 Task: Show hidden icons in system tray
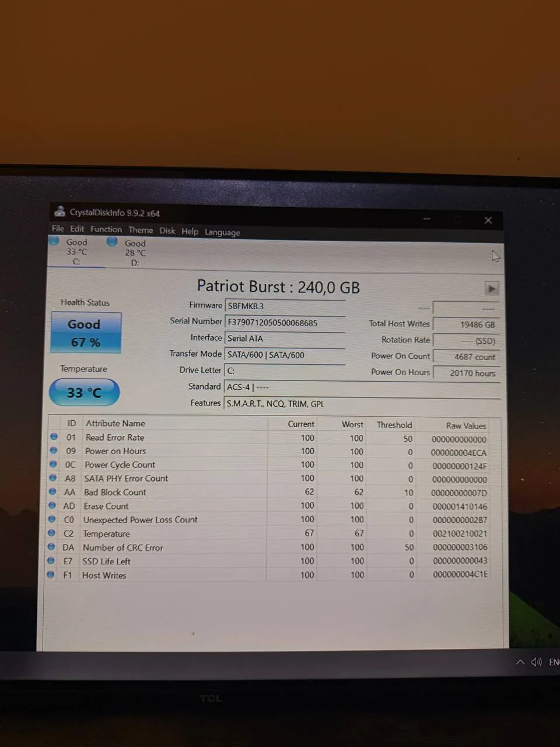point(520,662)
